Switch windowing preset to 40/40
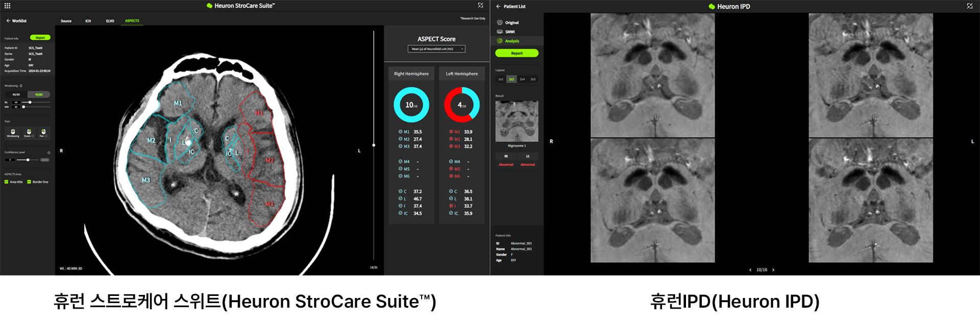 point(16,94)
